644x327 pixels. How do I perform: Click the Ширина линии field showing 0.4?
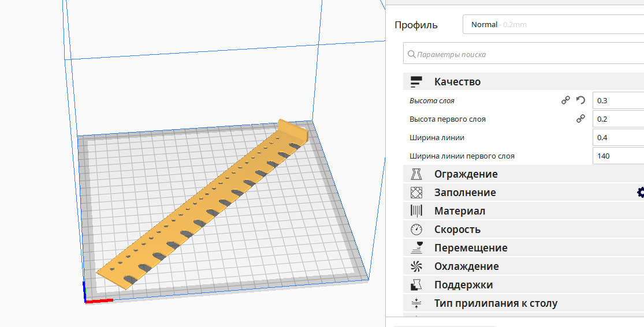pyautogui.click(x=618, y=137)
